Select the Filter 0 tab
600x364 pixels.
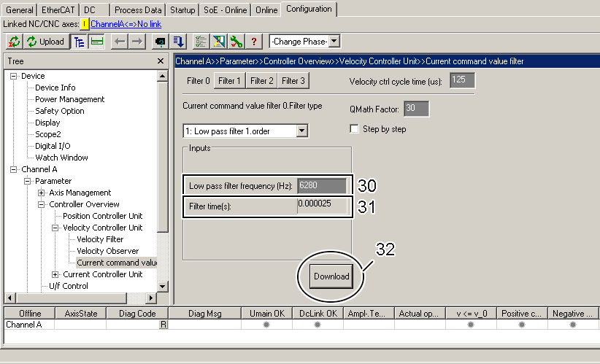pyautogui.click(x=199, y=81)
